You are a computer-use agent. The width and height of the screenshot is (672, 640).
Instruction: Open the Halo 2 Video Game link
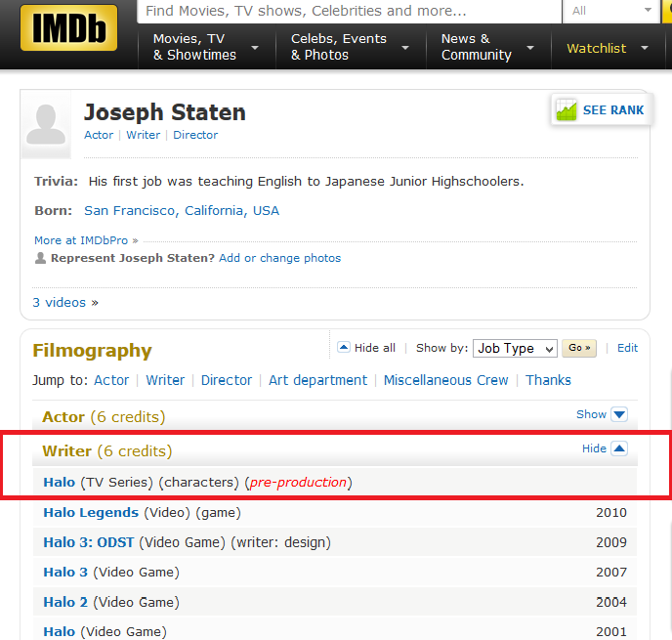65,602
